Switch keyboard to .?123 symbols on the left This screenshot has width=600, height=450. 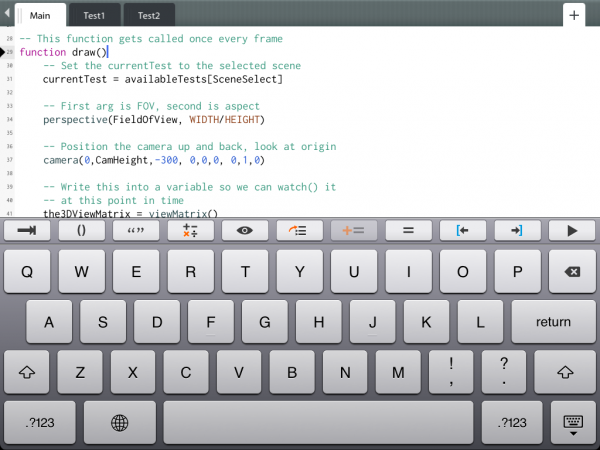coord(41,423)
